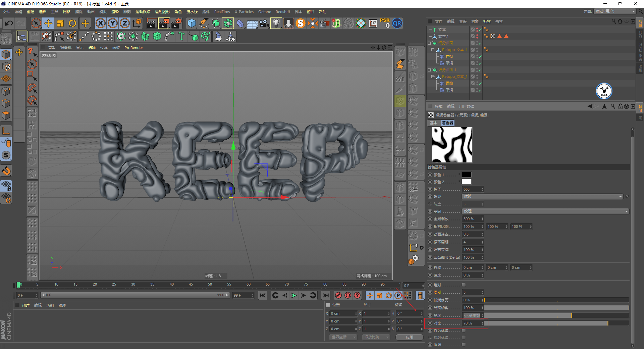
Task: Switch to Texture mode in the left palette
Action: pyautogui.click(x=6, y=66)
